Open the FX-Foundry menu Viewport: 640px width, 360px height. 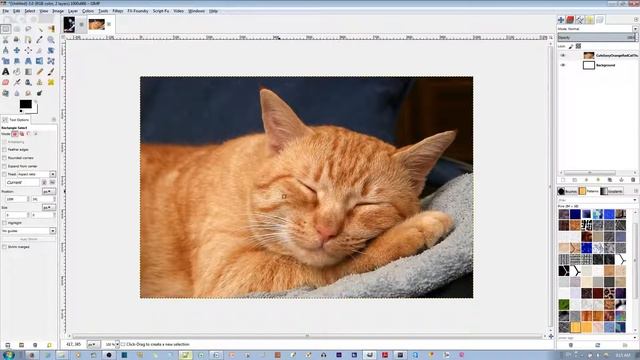138,11
